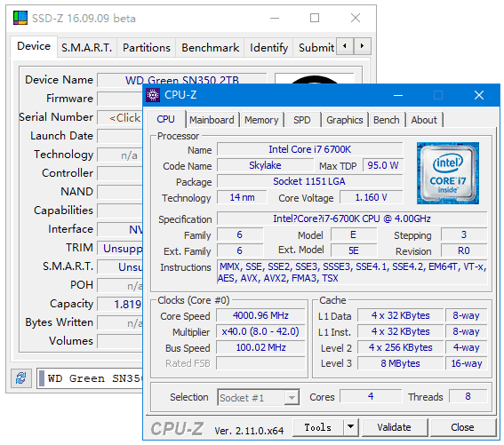Click the Intel Core i7 logo badge
Image resolution: width=504 pixels, height=445 pixels.
pyautogui.click(x=447, y=173)
